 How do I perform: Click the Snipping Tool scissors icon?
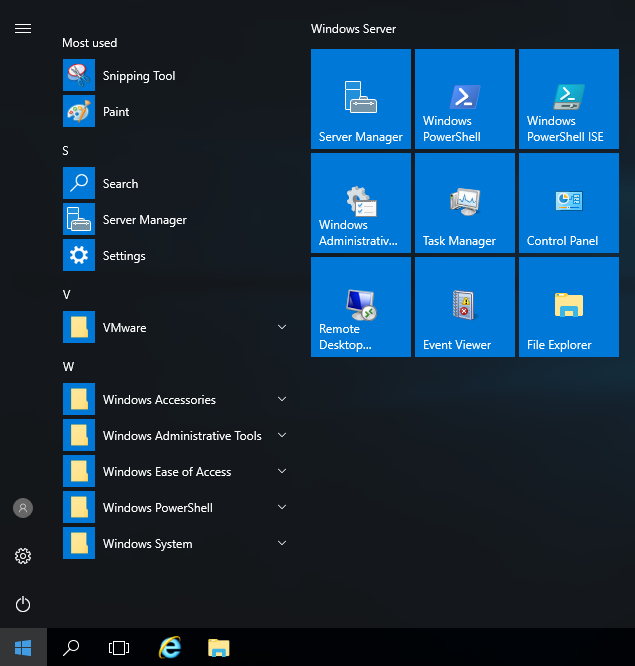pyautogui.click(x=79, y=75)
